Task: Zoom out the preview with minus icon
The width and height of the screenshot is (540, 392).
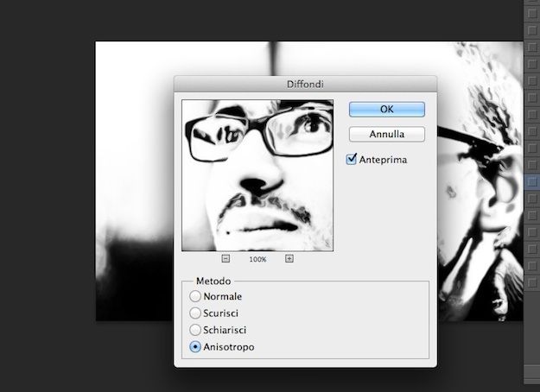Action: [x=226, y=258]
